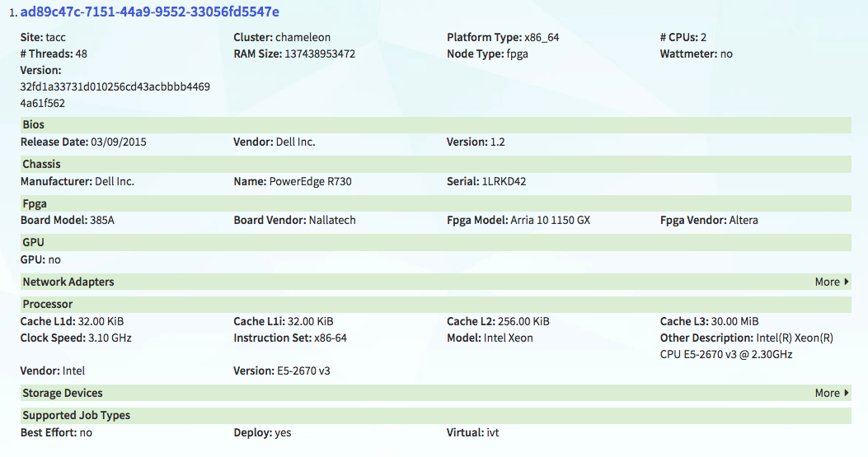Click the Network Adapters header label

click(68, 282)
